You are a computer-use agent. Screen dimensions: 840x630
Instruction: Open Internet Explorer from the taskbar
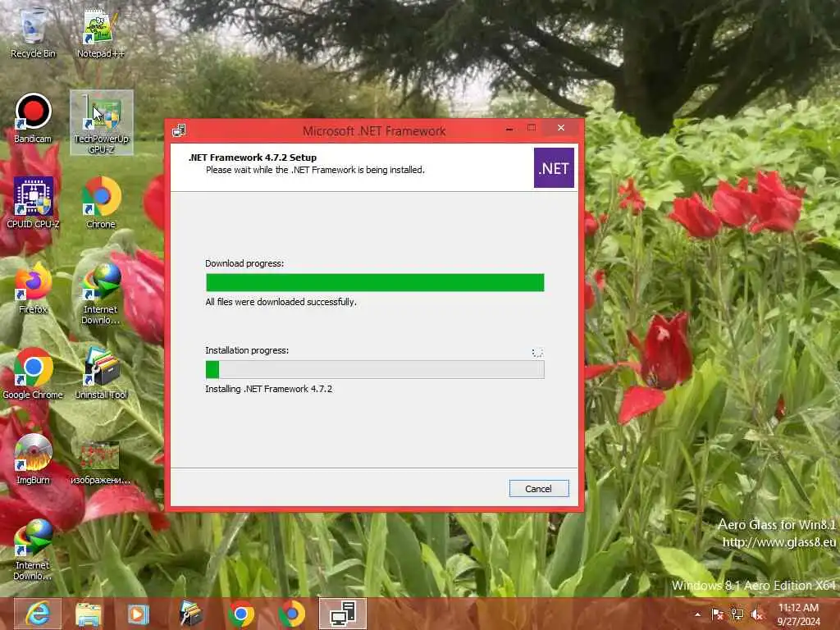point(38,614)
